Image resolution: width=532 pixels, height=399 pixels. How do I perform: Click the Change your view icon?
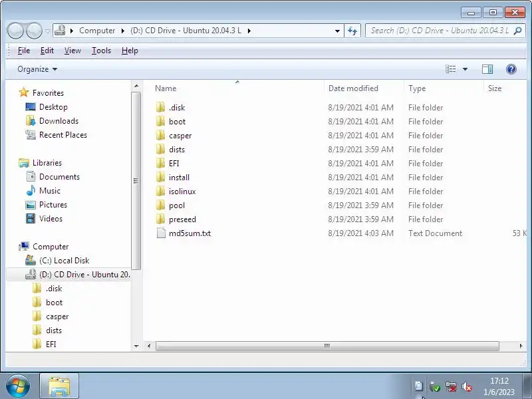pyautogui.click(x=451, y=69)
